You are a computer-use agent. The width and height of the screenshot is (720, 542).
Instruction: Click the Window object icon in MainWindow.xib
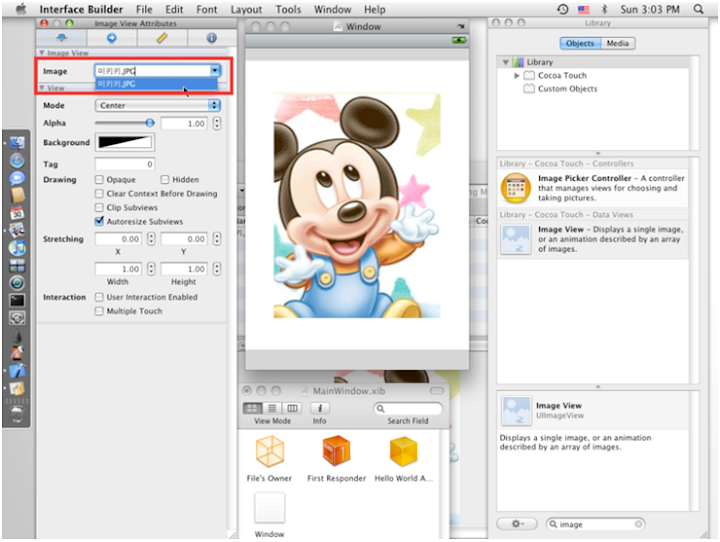pos(269,508)
